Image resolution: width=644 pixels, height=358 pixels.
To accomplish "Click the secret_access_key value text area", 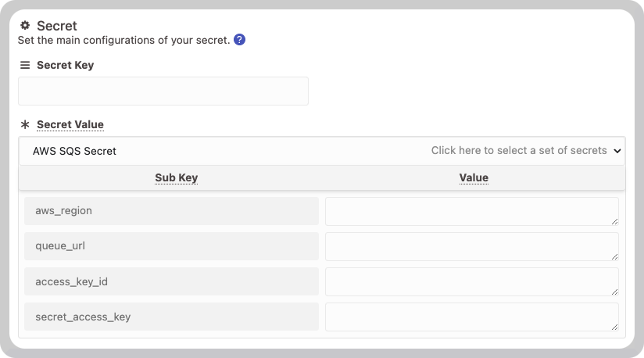I will pyautogui.click(x=472, y=317).
